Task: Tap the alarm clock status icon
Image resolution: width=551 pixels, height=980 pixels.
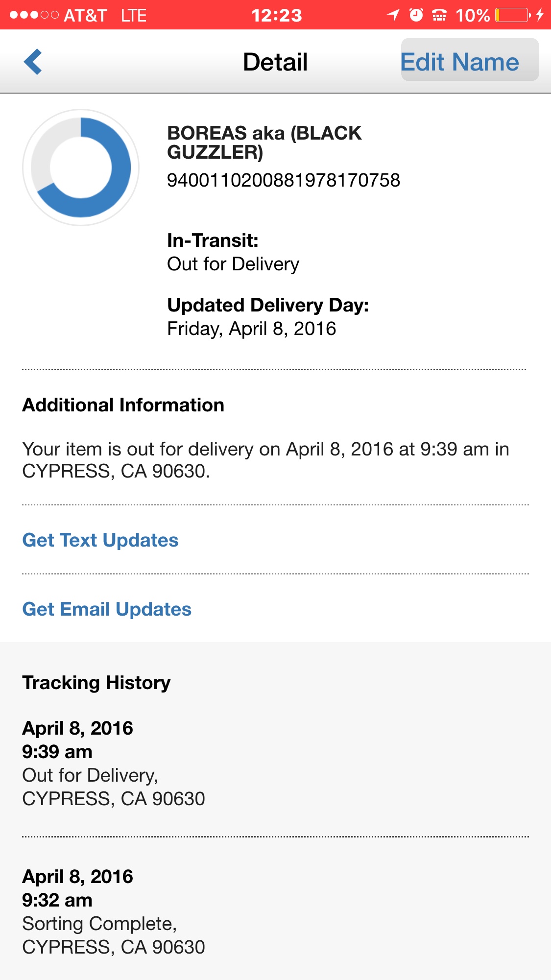Action: pos(416,15)
